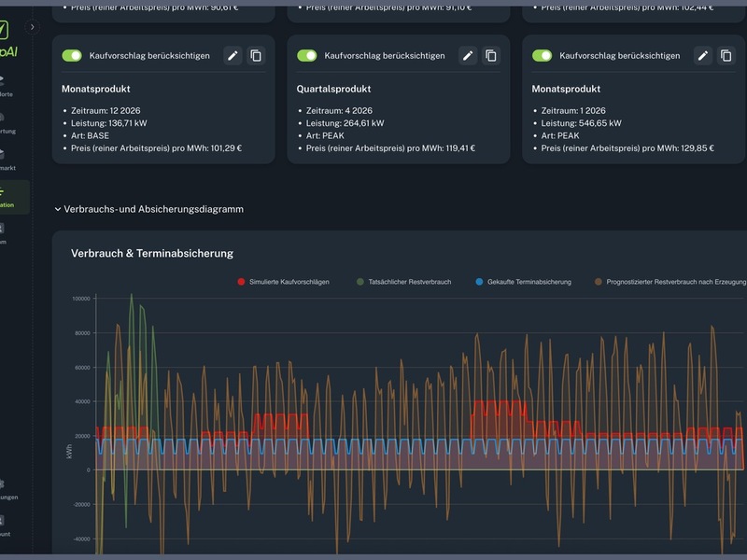Edit the 1 2026 PEAK Monatsprodukt proposal
Screen dimensions: 747x560
pyautogui.click(x=703, y=56)
